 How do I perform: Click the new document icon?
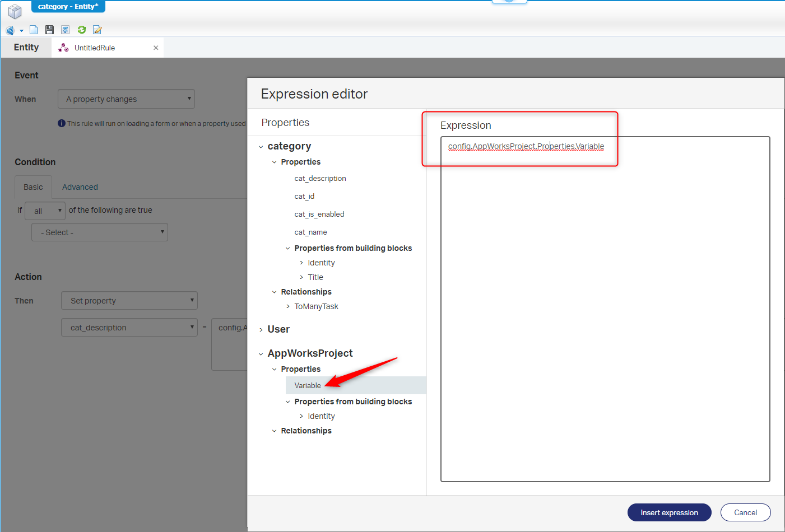pos(34,30)
